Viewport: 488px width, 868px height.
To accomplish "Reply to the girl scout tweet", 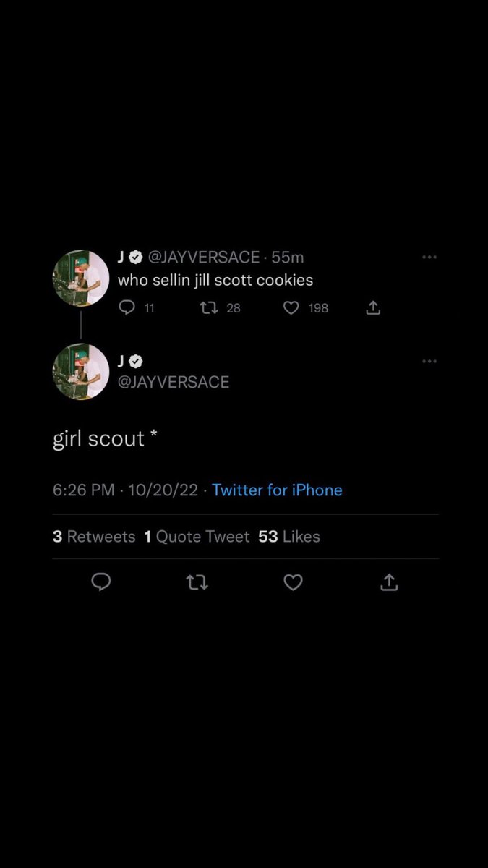I will pyautogui.click(x=101, y=582).
